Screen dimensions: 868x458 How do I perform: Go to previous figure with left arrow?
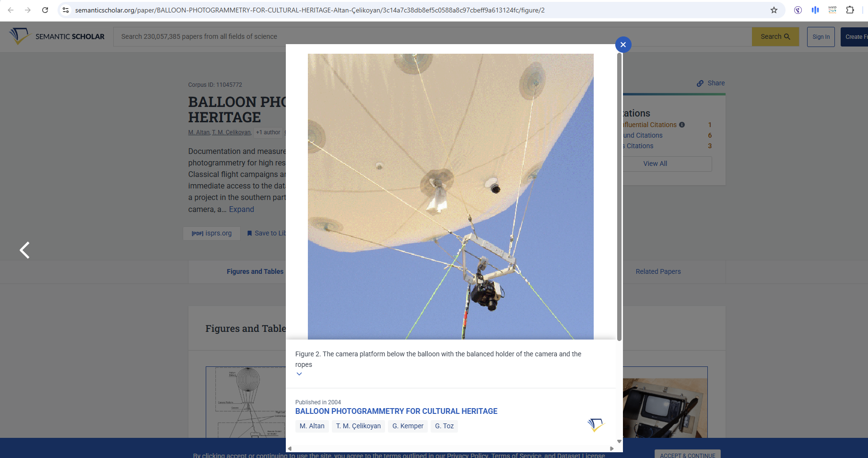[x=24, y=250]
